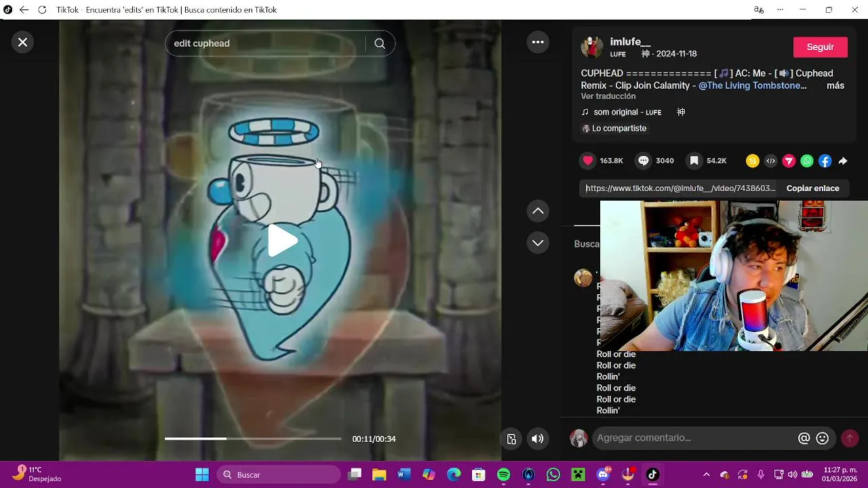Open comments with the speech bubble icon
Image resolution: width=868 pixels, height=488 pixels.
[x=644, y=161]
